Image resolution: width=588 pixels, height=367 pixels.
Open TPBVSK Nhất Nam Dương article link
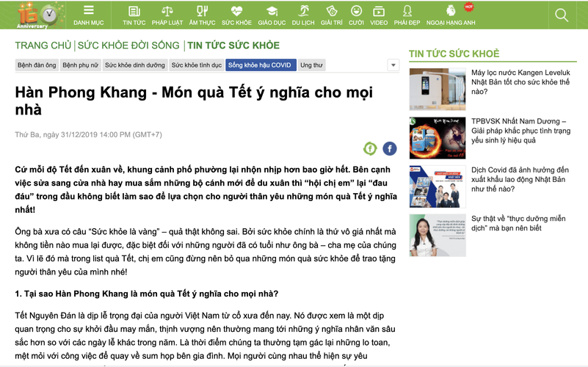[x=521, y=131]
